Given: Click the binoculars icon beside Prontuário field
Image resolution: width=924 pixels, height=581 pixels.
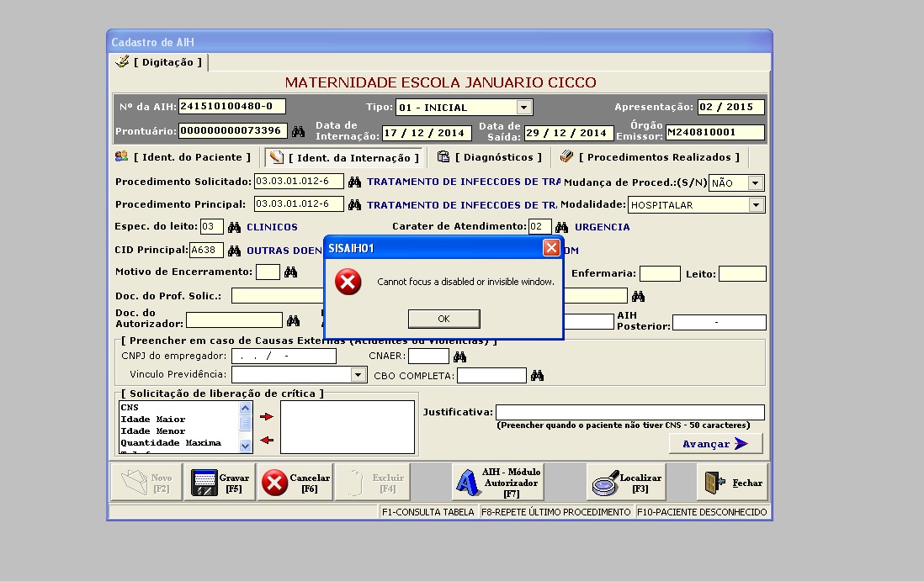Looking at the screenshot, I should (x=298, y=132).
